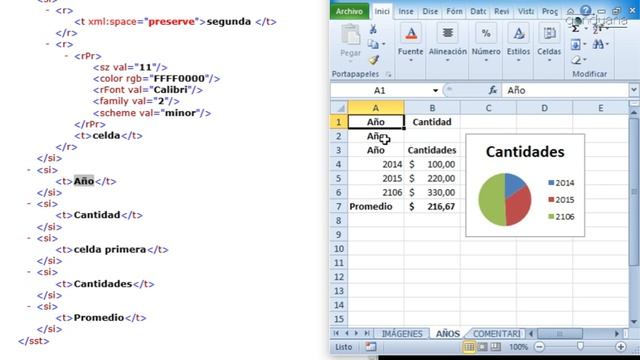The image size is (640, 360).
Task: Click the zoom slider handle
Action: click(x=580, y=347)
